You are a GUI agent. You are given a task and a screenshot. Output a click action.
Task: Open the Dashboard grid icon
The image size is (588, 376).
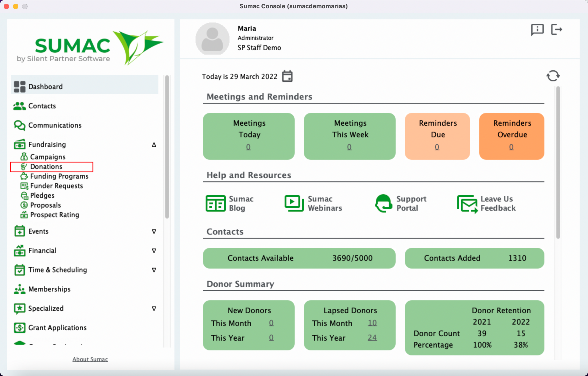click(20, 87)
